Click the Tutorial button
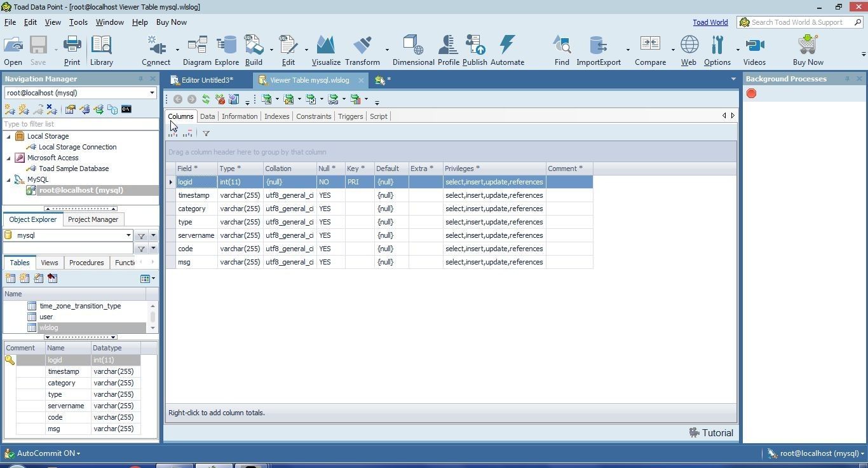 coord(711,433)
